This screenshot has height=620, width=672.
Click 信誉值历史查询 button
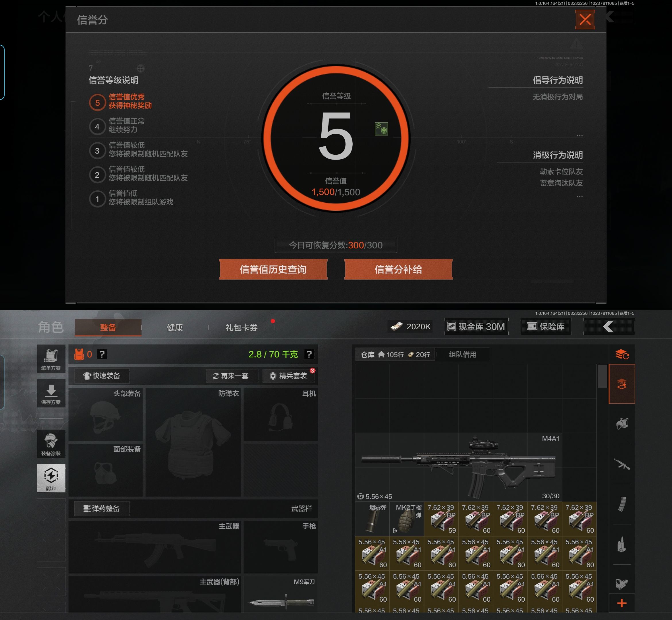click(273, 270)
